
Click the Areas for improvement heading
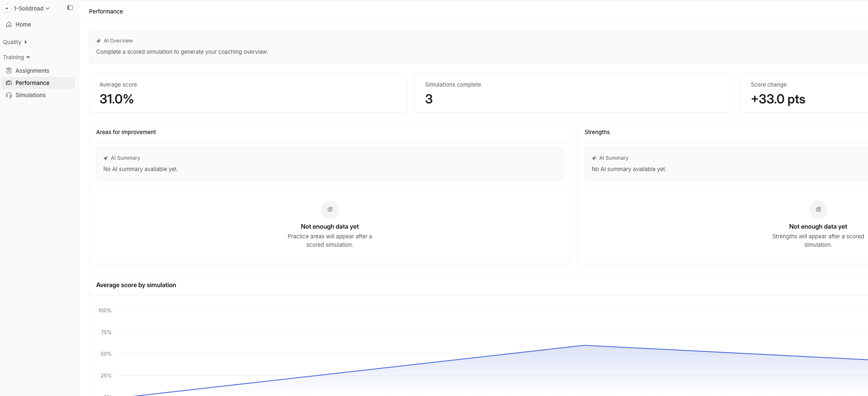click(x=126, y=132)
